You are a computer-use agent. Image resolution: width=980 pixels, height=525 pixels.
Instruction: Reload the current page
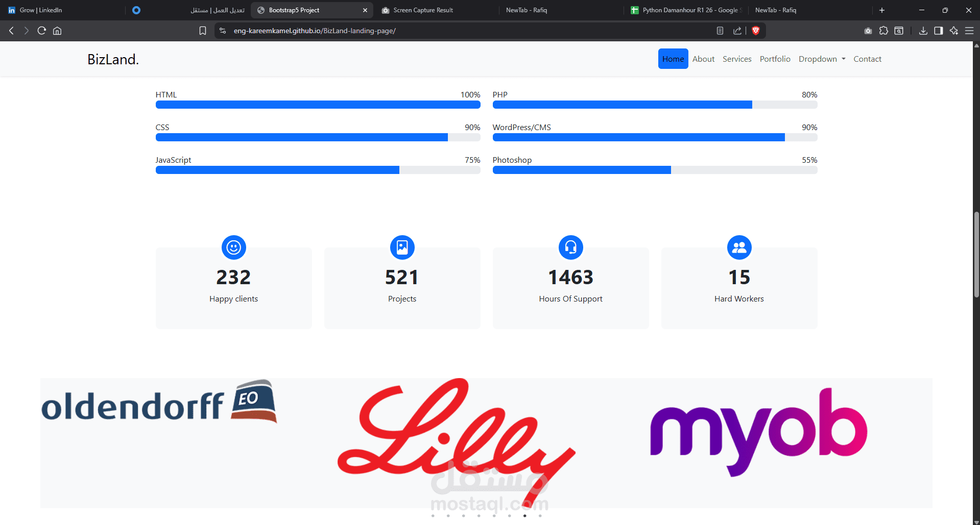tap(42, 31)
